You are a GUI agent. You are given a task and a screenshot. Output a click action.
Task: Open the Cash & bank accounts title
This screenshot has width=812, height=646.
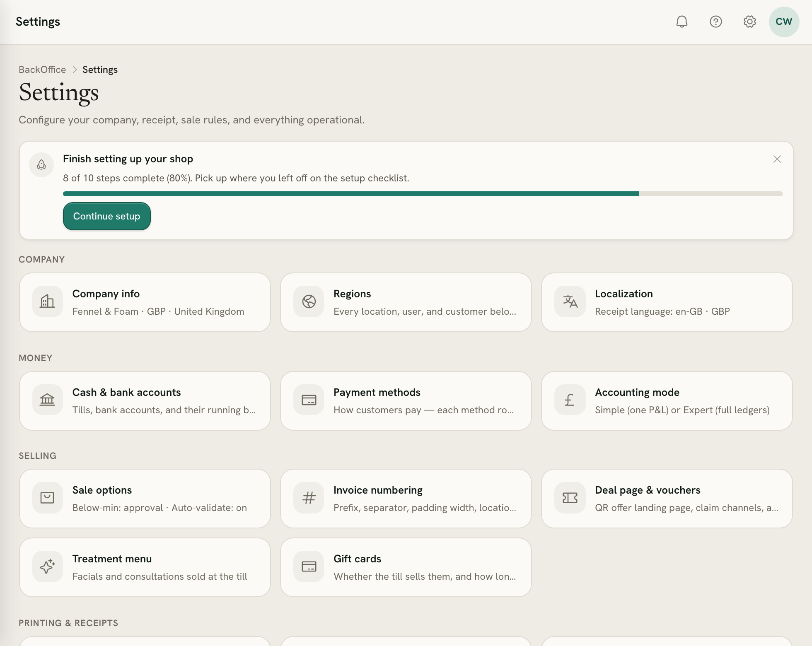point(126,392)
